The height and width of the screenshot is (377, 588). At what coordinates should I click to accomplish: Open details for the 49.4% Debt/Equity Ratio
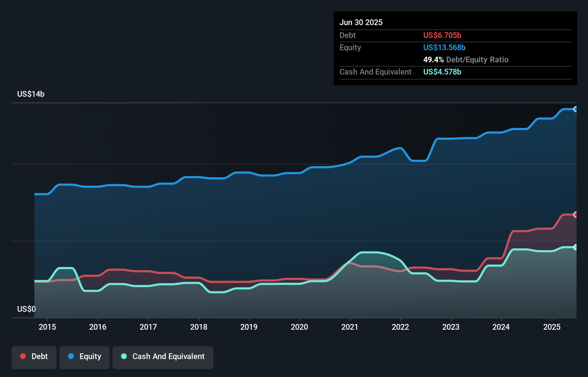click(466, 60)
